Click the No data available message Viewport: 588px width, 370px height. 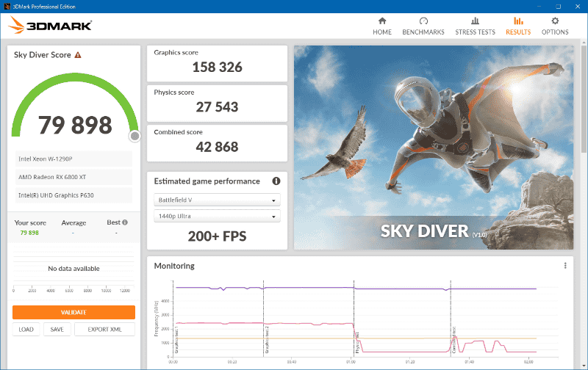pos(73,269)
